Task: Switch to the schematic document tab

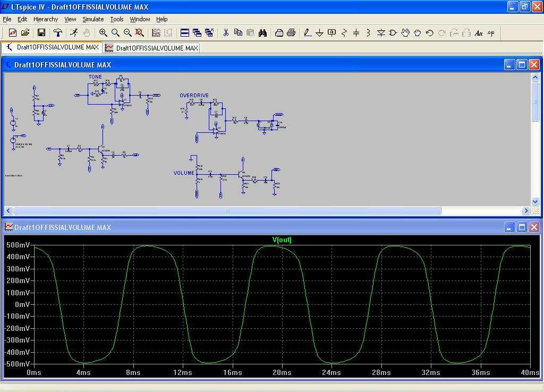Action: click(x=53, y=47)
